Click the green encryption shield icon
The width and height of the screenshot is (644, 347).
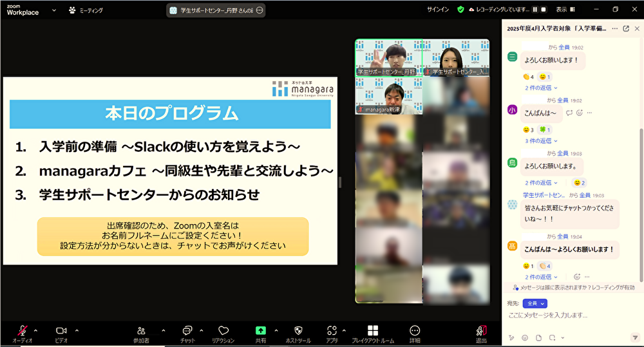tap(461, 10)
